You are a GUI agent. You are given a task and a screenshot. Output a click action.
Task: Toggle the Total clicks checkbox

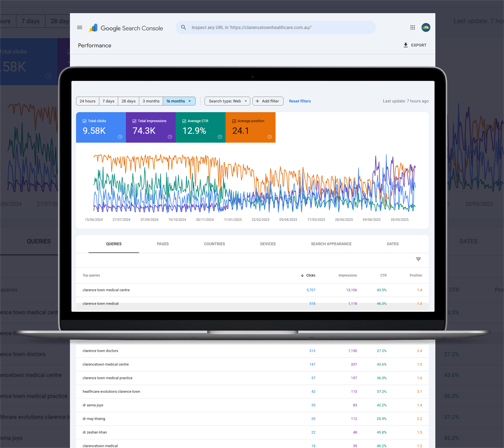84,121
